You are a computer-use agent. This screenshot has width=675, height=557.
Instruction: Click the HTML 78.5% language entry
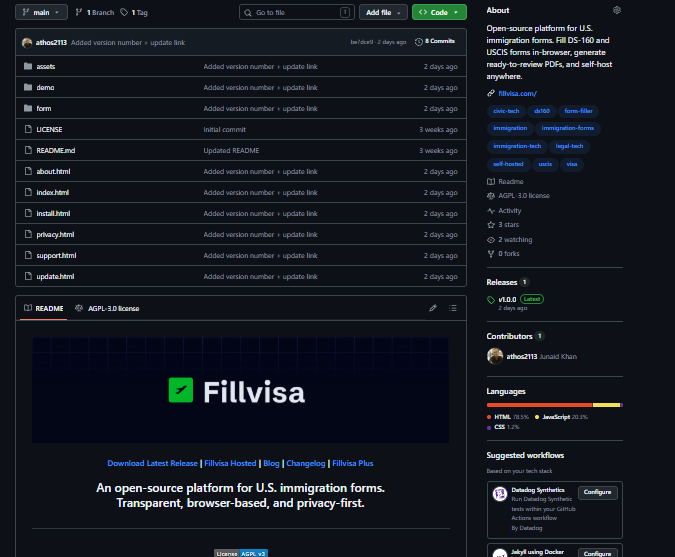[x=508, y=417]
